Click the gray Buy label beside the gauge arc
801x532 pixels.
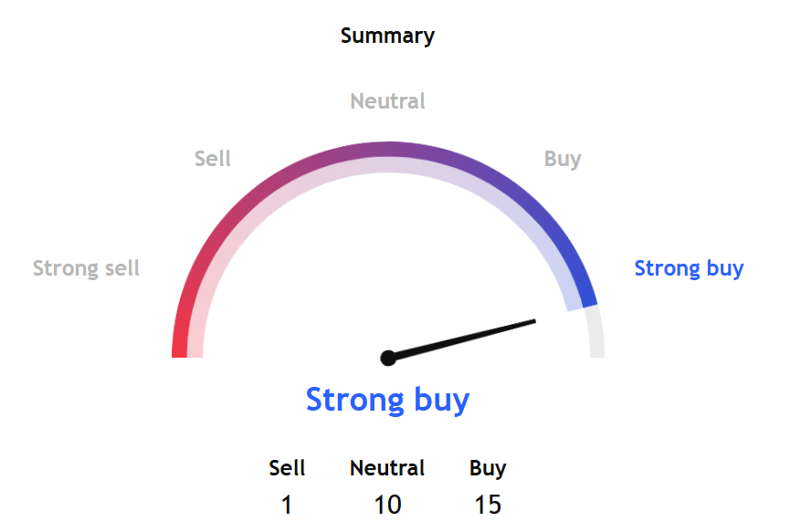click(x=563, y=159)
